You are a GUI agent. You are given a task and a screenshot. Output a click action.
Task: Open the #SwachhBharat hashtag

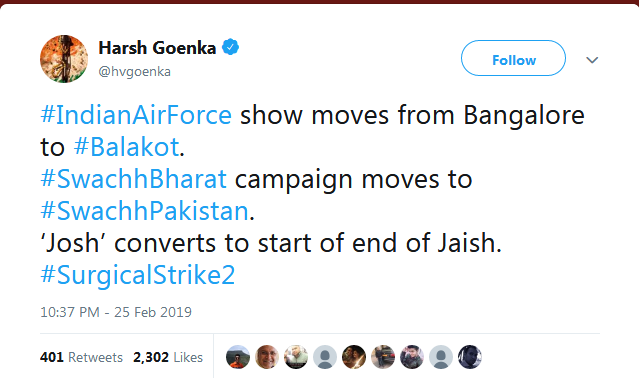(x=133, y=179)
